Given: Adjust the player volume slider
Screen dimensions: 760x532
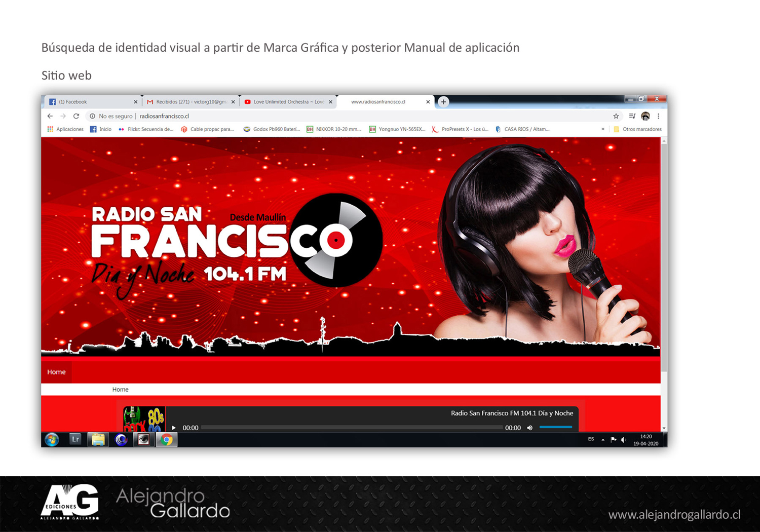Looking at the screenshot, I should pos(555,427).
